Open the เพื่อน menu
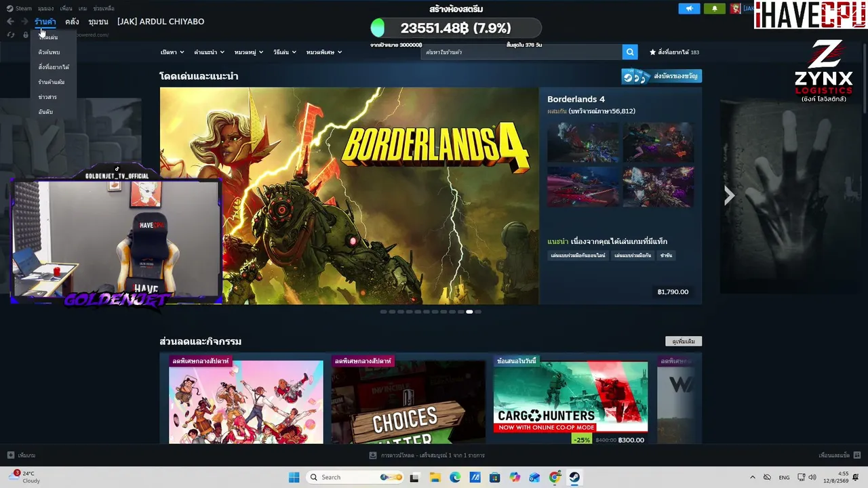 (x=66, y=9)
